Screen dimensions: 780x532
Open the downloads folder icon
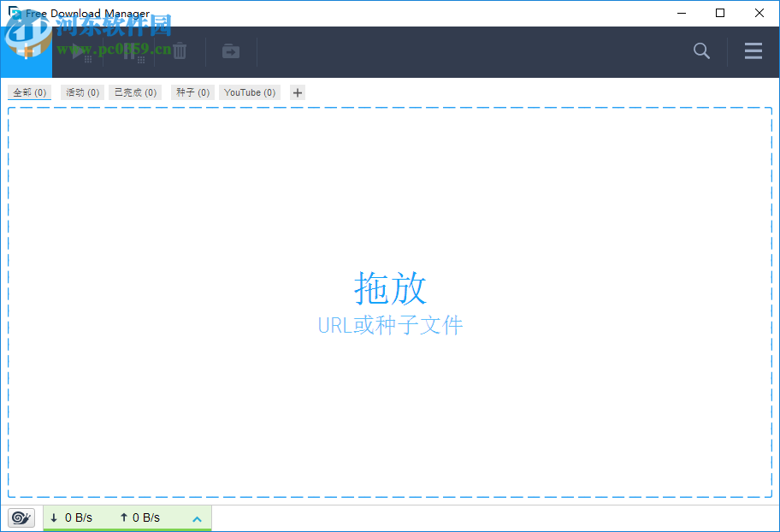(x=230, y=51)
